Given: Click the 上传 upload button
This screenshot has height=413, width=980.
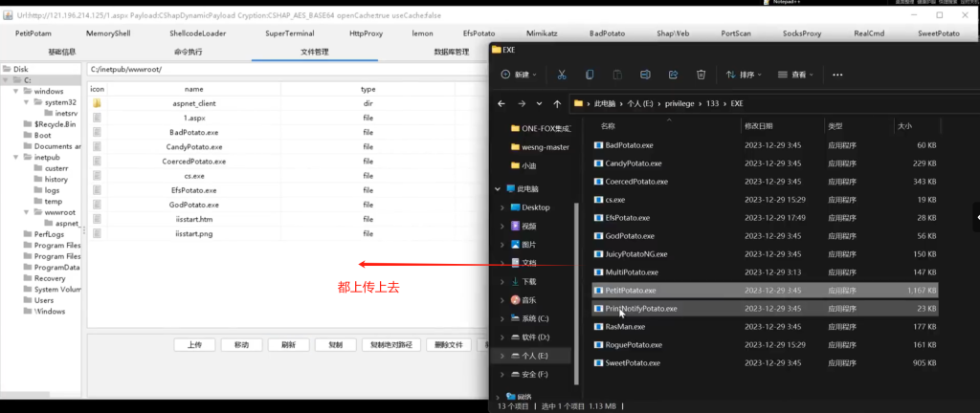Looking at the screenshot, I should 193,344.
